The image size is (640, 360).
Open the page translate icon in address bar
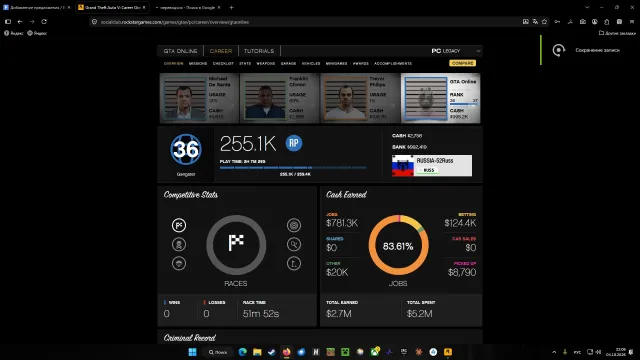(x=535, y=22)
